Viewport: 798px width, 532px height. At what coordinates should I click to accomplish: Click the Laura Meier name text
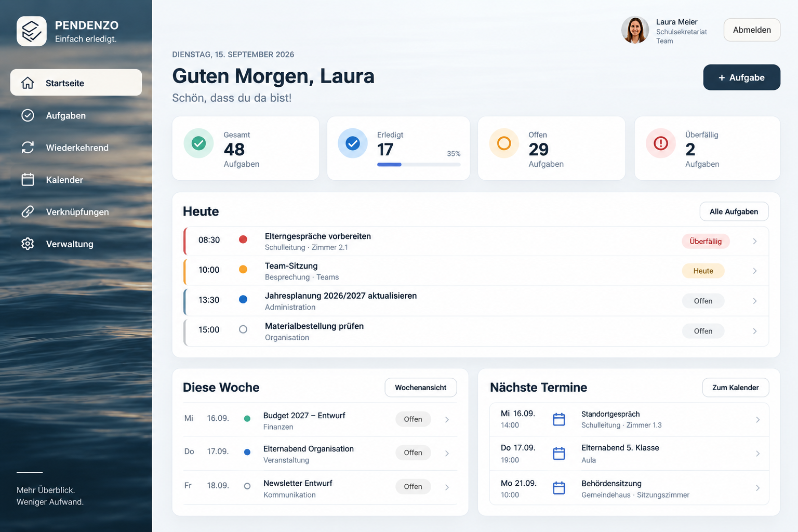pos(676,22)
